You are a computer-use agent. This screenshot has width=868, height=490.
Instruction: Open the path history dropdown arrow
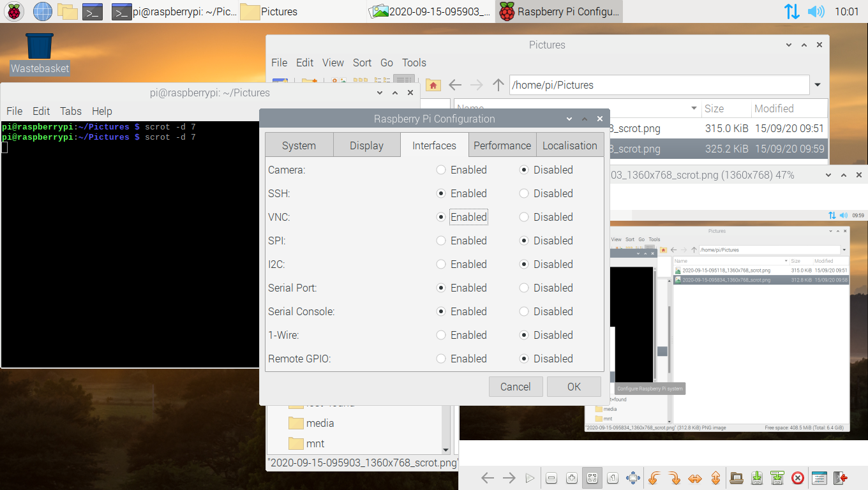pos(818,85)
